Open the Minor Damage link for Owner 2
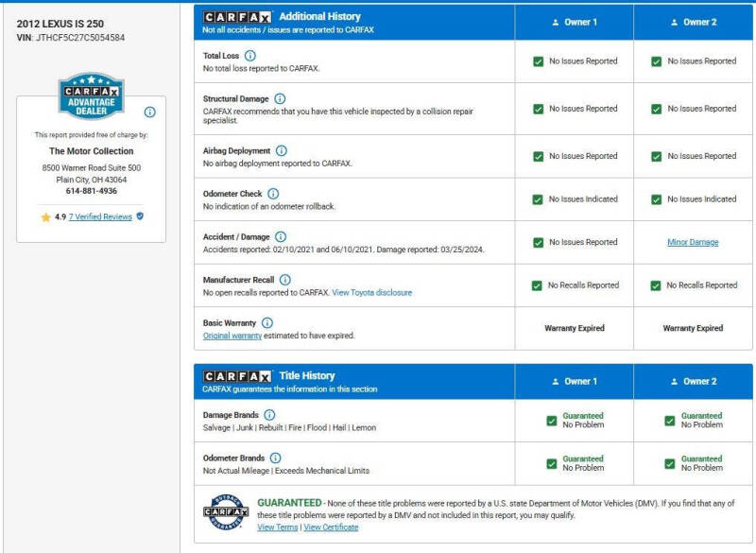756x553 pixels. click(693, 242)
